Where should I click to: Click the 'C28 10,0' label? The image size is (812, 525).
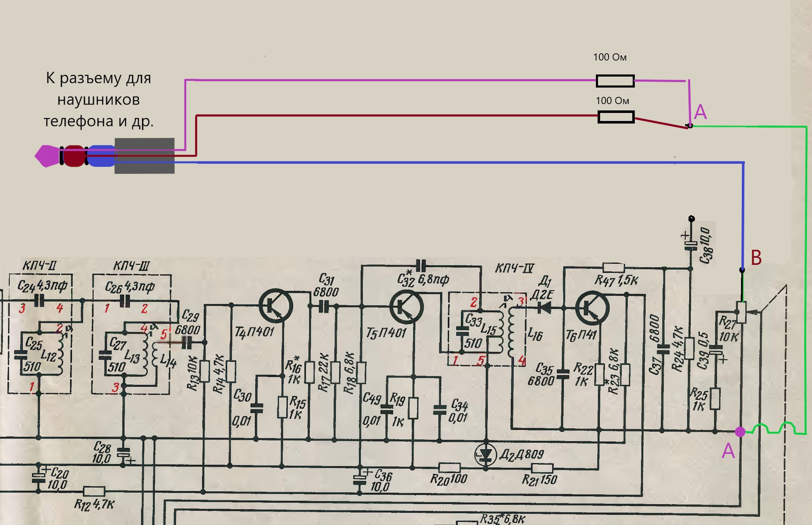(x=102, y=452)
